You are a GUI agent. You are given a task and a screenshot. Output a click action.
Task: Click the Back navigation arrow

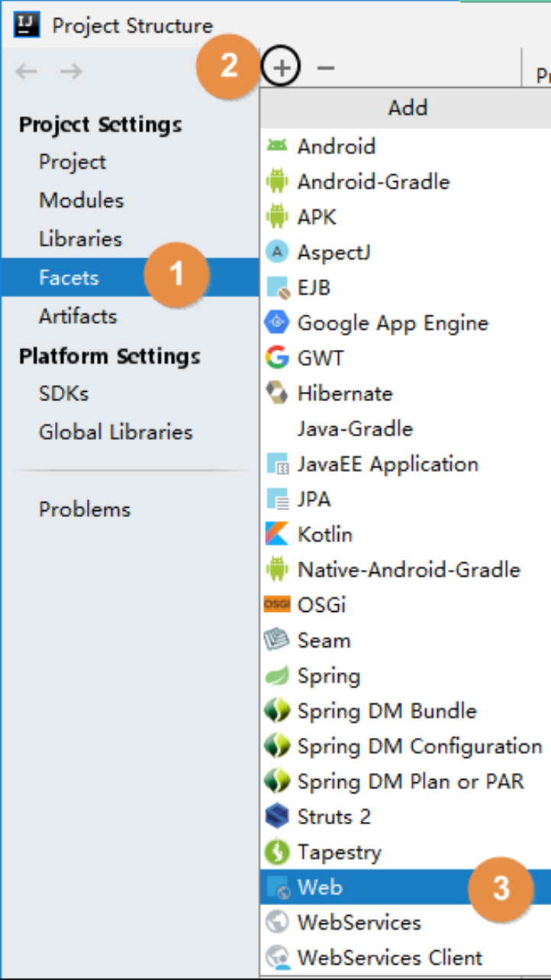click(x=27, y=72)
